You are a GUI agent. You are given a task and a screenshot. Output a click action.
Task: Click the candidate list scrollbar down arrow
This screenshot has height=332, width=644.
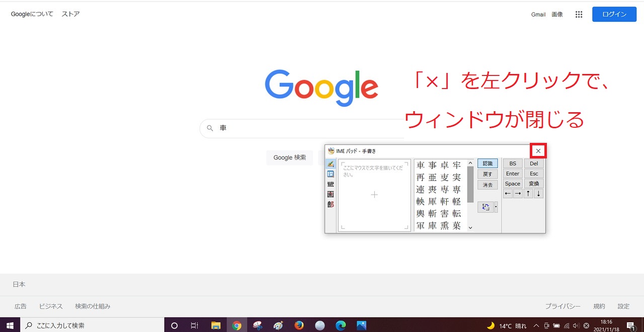point(470,228)
